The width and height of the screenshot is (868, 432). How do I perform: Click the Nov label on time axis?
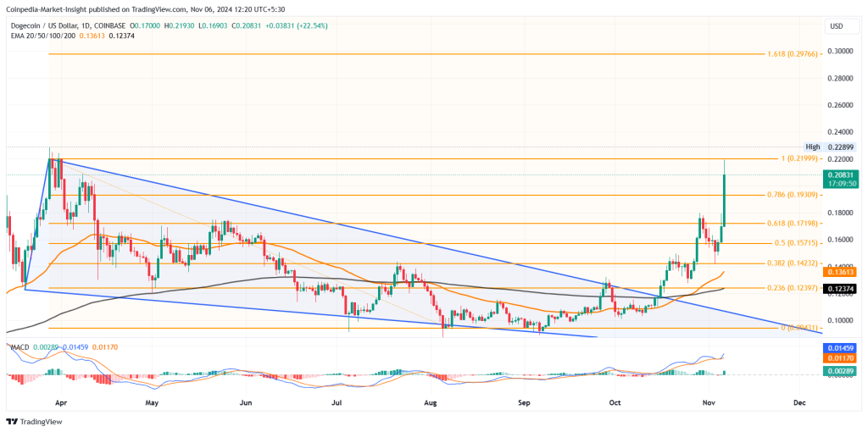tap(708, 402)
